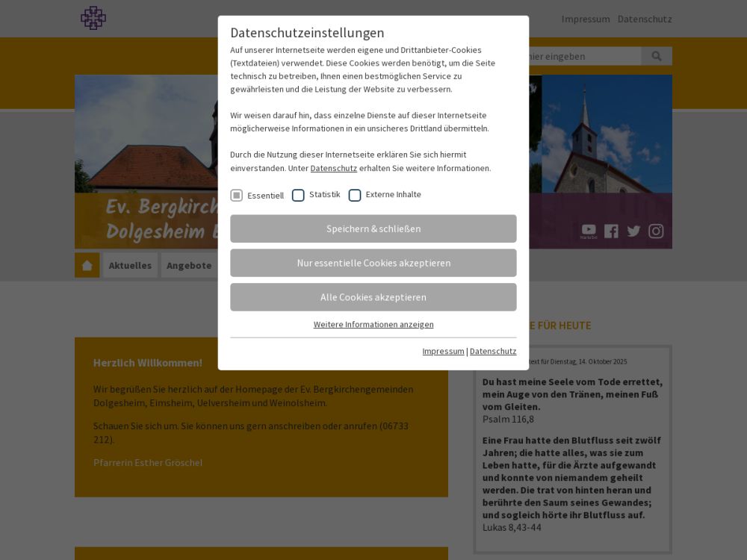Click the search magnifier icon
Image resolution: width=747 pixels, height=560 pixels.
[657, 56]
